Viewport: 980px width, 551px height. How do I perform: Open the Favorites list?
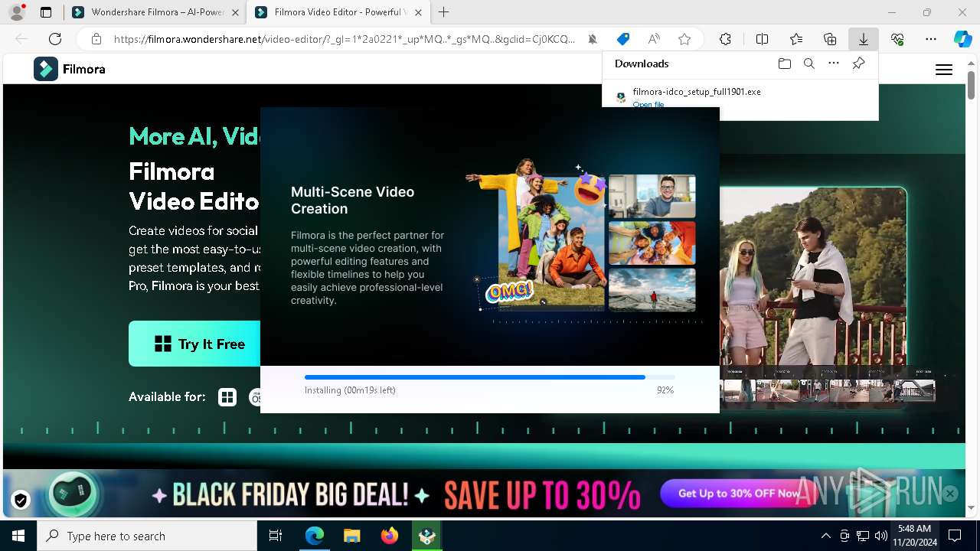(796, 39)
